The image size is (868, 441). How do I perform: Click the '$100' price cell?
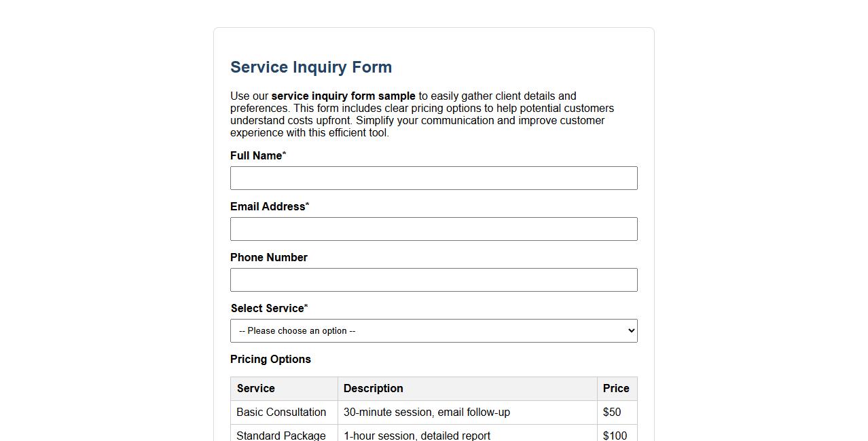tap(615, 436)
